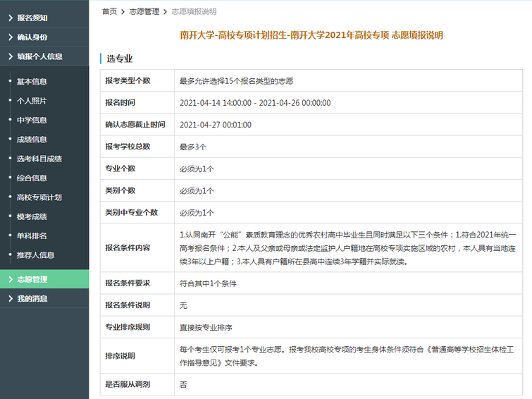Open the 我的消息 sidebar menu
The image size is (532, 399).
pyautogui.click(x=44, y=299)
